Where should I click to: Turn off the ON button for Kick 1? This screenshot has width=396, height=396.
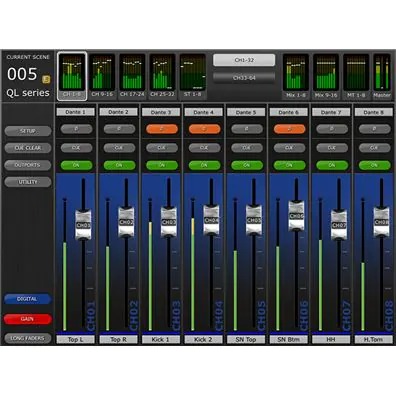coord(162,165)
